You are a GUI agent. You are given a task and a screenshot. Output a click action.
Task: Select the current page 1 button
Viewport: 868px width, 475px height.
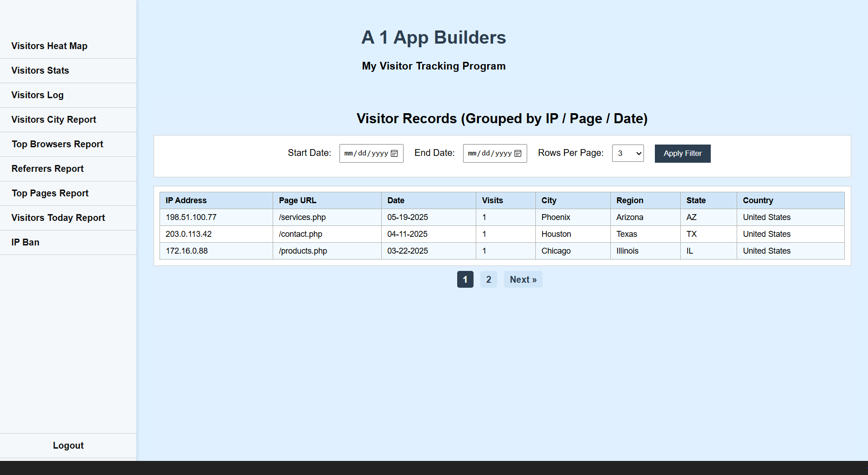465,279
